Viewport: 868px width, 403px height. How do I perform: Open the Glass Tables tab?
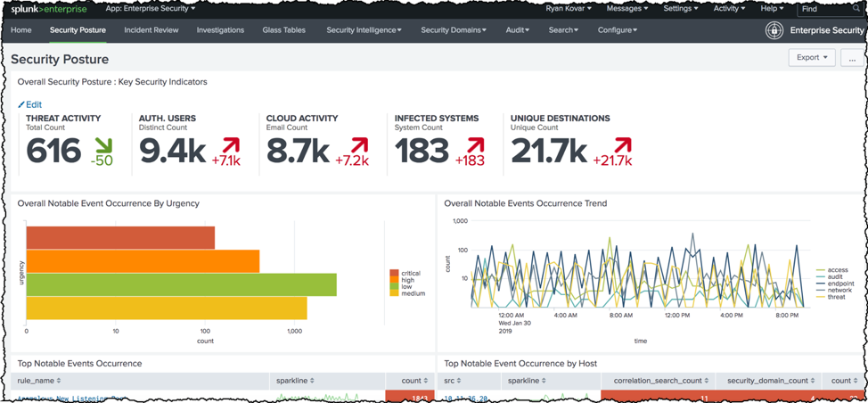284,30
